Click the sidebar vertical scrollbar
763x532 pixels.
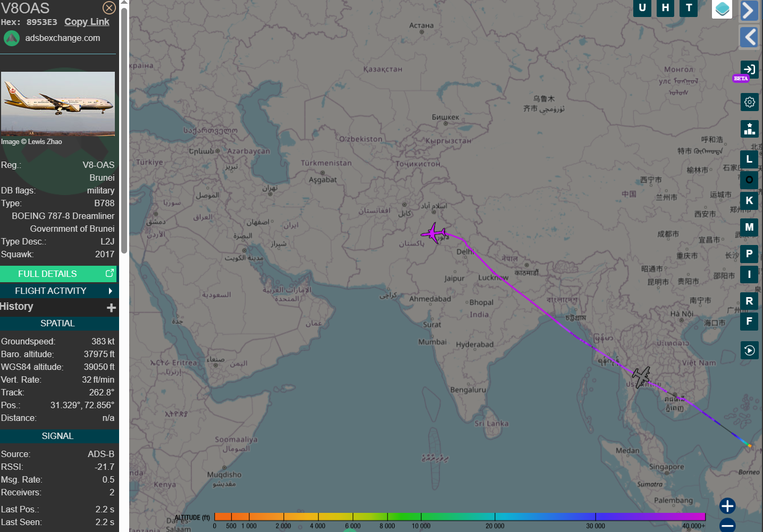124,130
